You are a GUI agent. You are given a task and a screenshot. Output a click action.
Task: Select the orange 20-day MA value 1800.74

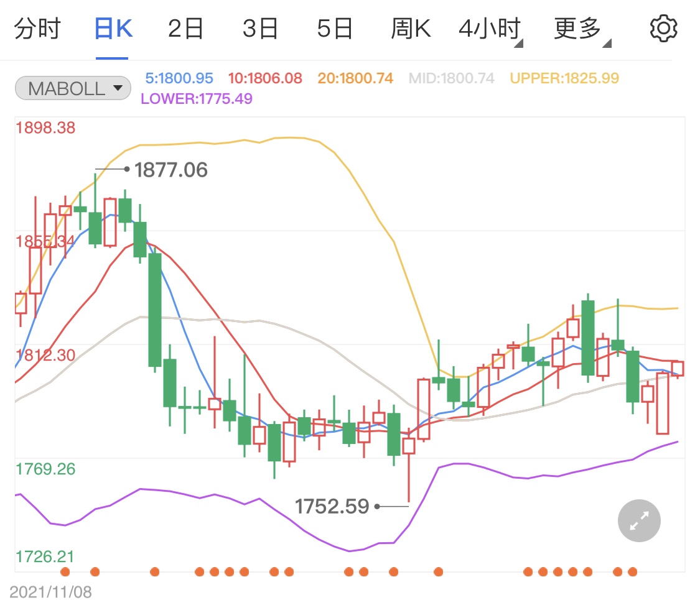[355, 78]
